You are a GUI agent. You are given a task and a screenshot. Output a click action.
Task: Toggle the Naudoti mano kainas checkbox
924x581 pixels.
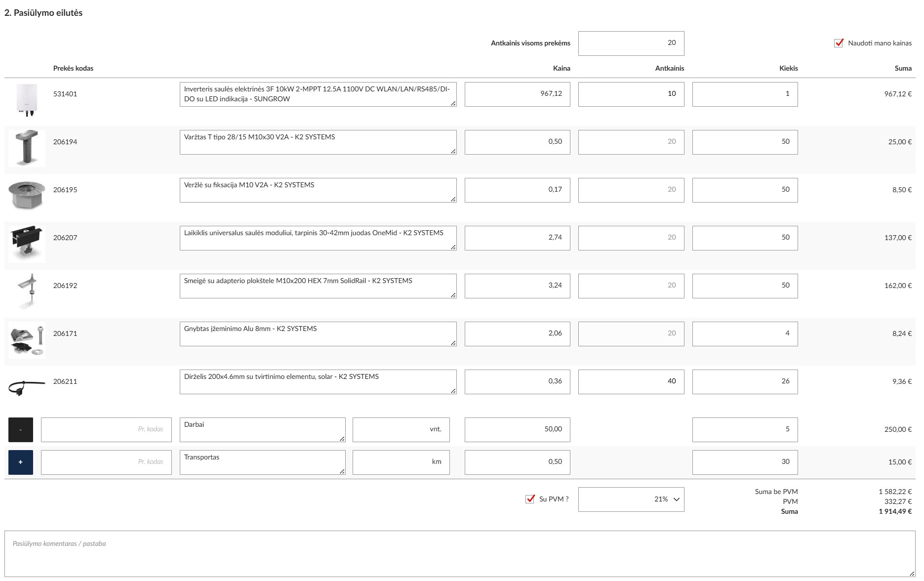(x=839, y=43)
